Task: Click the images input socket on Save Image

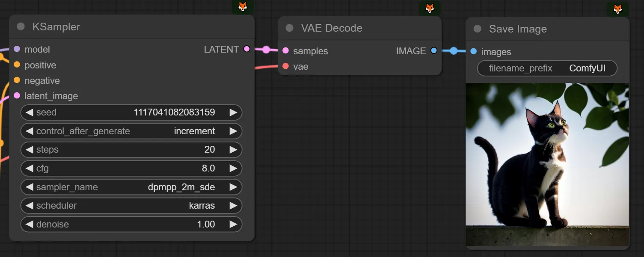Action: coord(473,52)
